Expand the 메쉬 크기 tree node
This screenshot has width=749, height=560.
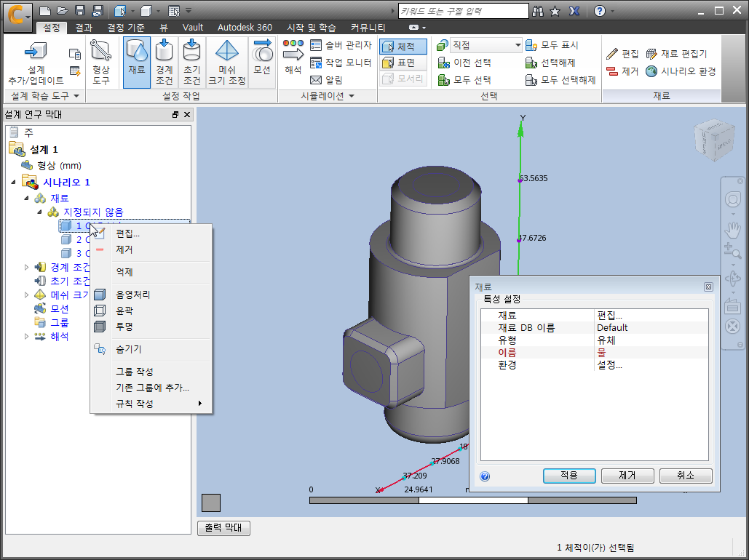tap(26, 295)
